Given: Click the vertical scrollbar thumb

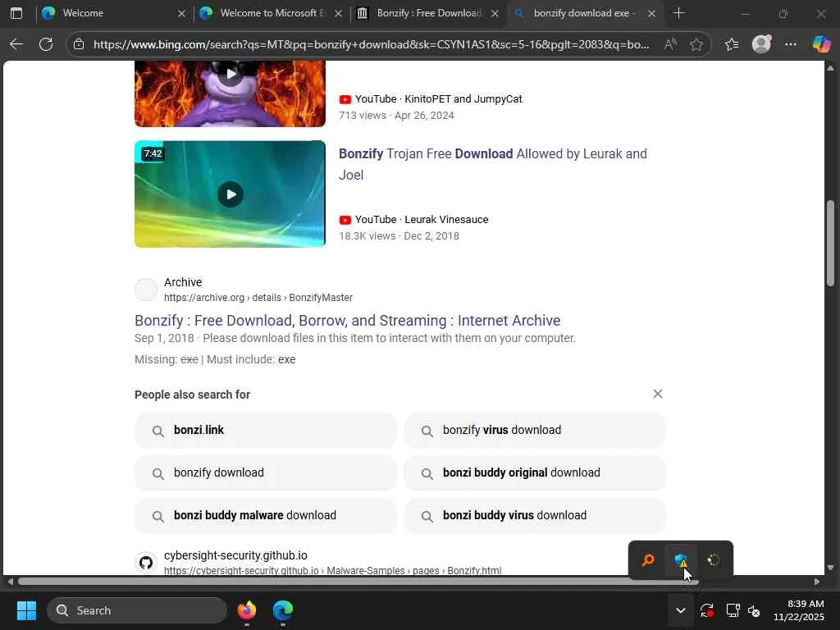Looking at the screenshot, I should coord(830,243).
